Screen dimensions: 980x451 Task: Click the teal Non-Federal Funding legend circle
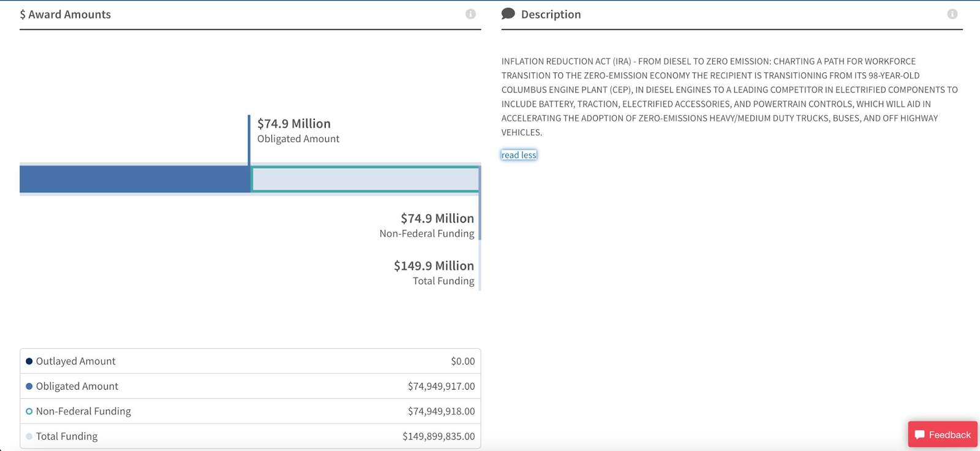tap(29, 412)
